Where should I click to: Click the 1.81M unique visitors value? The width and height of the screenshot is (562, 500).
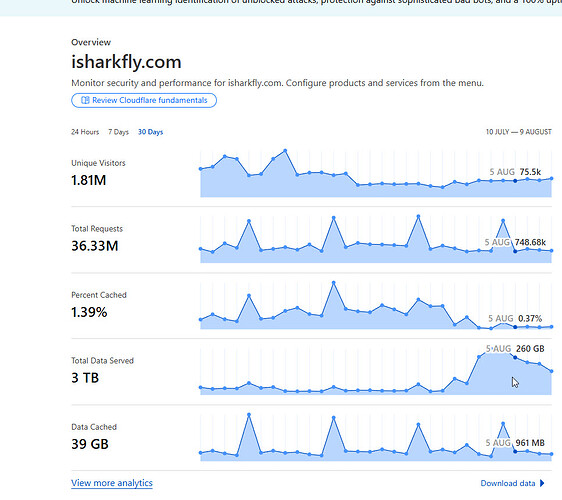89,180
